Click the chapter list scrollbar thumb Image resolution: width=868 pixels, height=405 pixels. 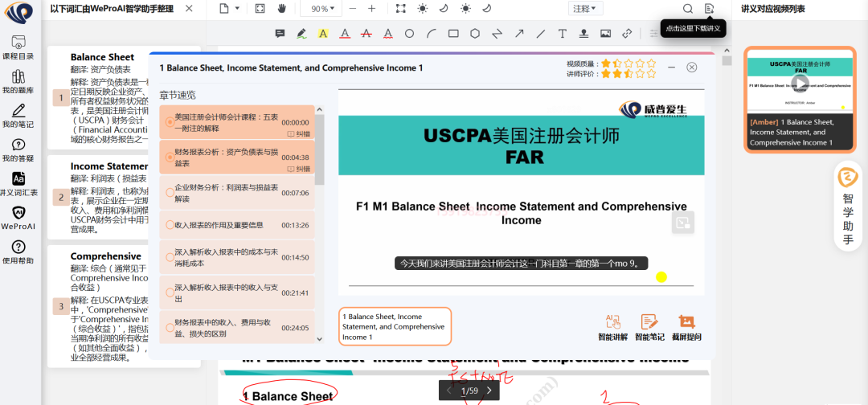[319, 149]
